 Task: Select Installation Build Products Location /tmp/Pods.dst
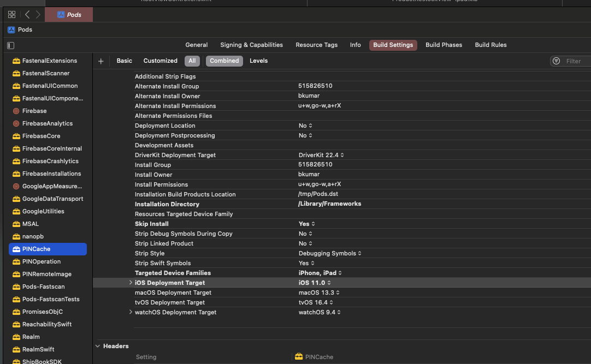point(318,194)
